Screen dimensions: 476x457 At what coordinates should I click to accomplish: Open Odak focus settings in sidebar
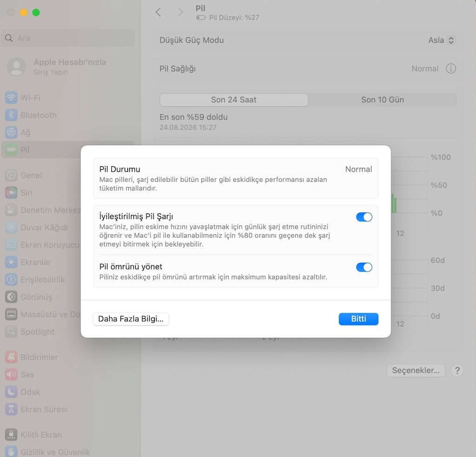click(x=68, y=392)
